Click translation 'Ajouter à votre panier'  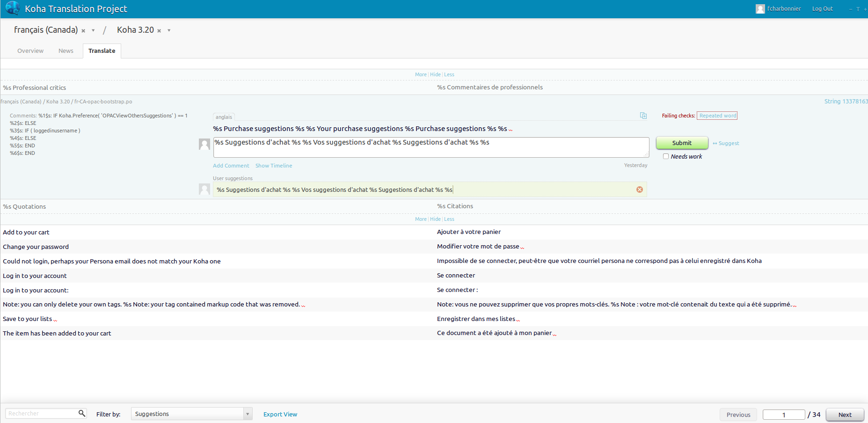click(x=469, y=232)
